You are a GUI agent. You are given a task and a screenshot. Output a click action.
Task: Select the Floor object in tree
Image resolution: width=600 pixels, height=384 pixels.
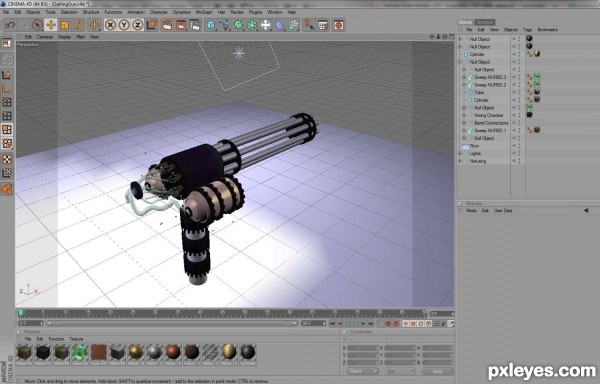coord(474,146)
